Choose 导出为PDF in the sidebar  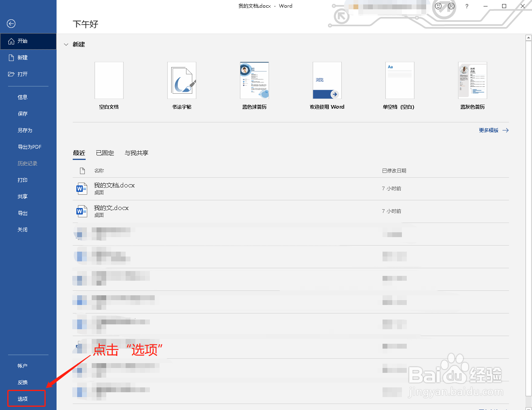(x=29, y=147)
